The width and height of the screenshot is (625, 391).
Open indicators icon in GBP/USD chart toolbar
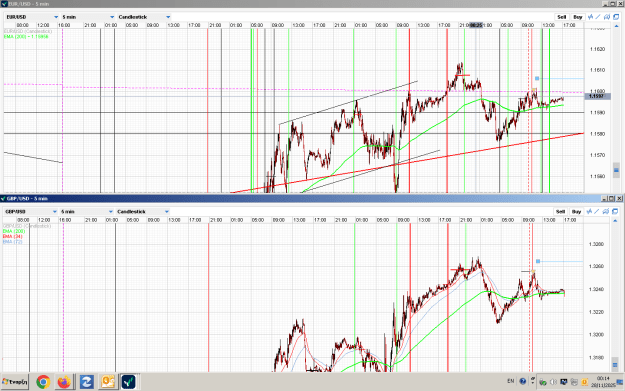(x=590, y=211)
